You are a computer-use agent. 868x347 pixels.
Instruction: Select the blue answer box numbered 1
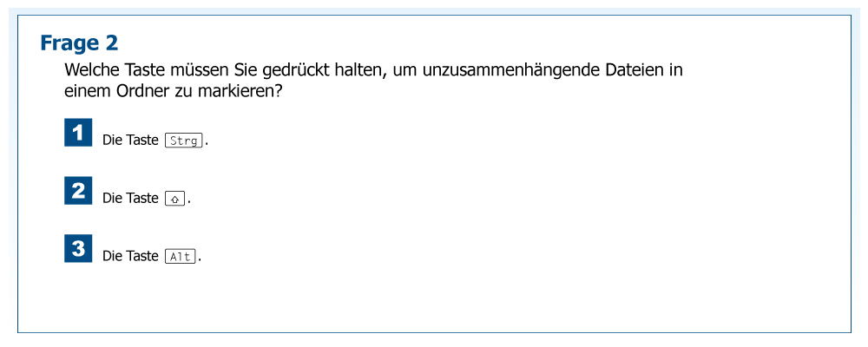tap(78, 133)
